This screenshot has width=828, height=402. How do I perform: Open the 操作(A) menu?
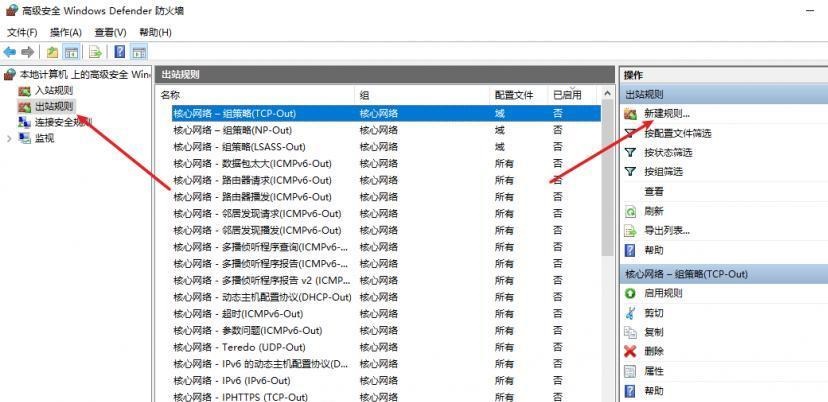click(x=66, y=32)
